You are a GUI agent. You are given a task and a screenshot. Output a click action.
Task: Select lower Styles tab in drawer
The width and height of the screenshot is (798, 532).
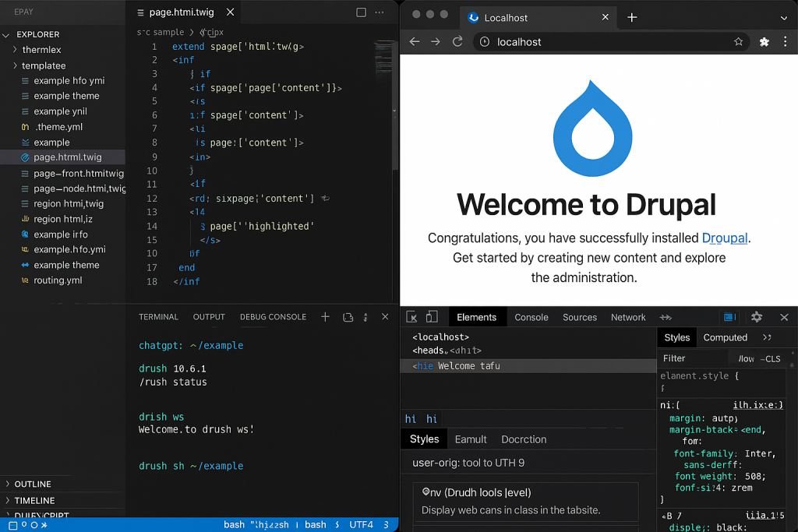[424, 439]
